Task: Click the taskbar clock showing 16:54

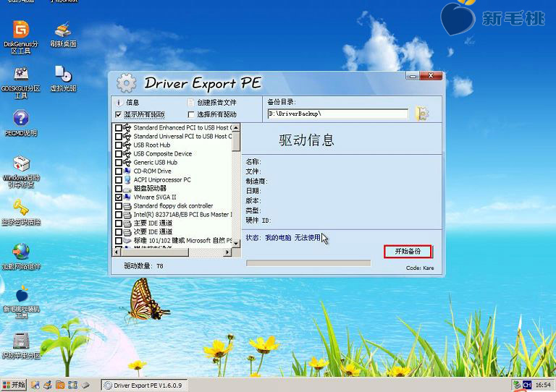Action: (x=543, y=385)
